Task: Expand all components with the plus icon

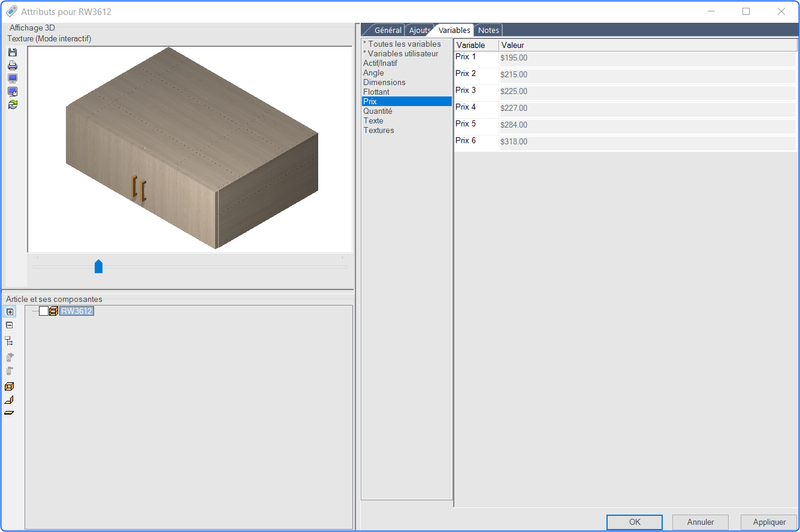Action: [10, 312]
